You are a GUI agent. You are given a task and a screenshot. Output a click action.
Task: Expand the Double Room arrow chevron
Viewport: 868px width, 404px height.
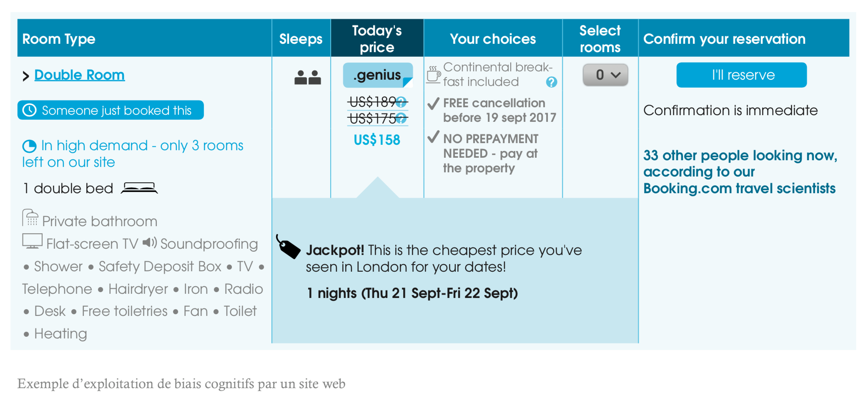pos(26,76)
